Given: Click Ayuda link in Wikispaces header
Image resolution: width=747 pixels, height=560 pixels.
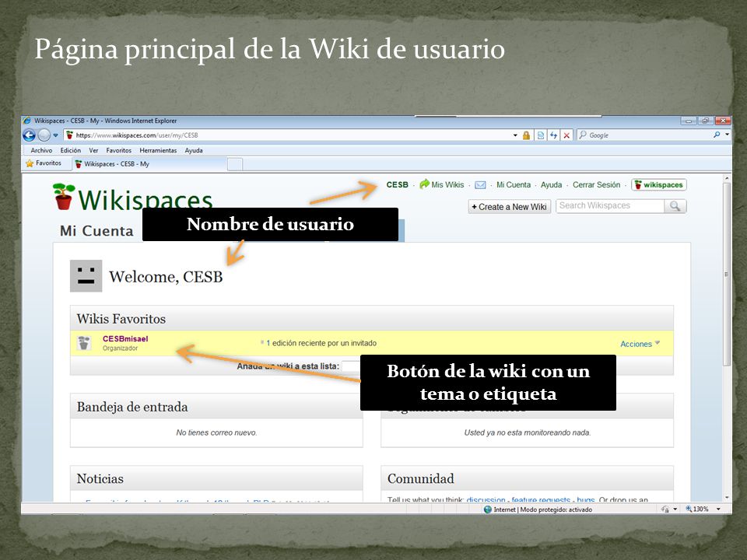Looking at the screenshot, I should coord(551,185).
